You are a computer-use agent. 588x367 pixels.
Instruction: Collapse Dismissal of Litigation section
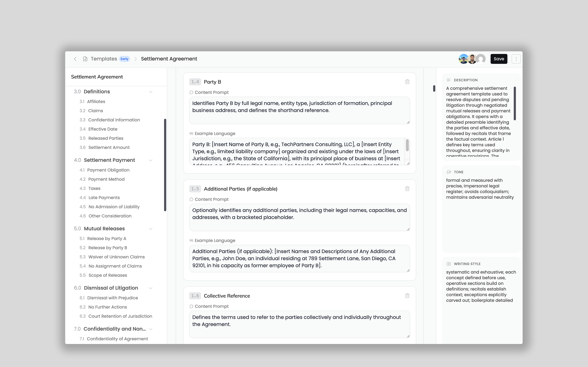pyautogui.click(x=151, y=288)
